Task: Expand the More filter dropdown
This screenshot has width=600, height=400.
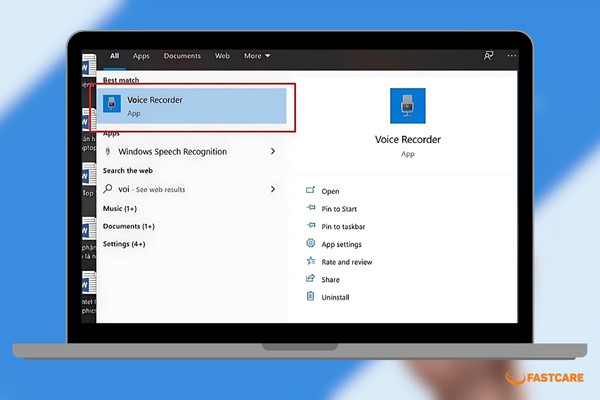Action: pos(257,56)
